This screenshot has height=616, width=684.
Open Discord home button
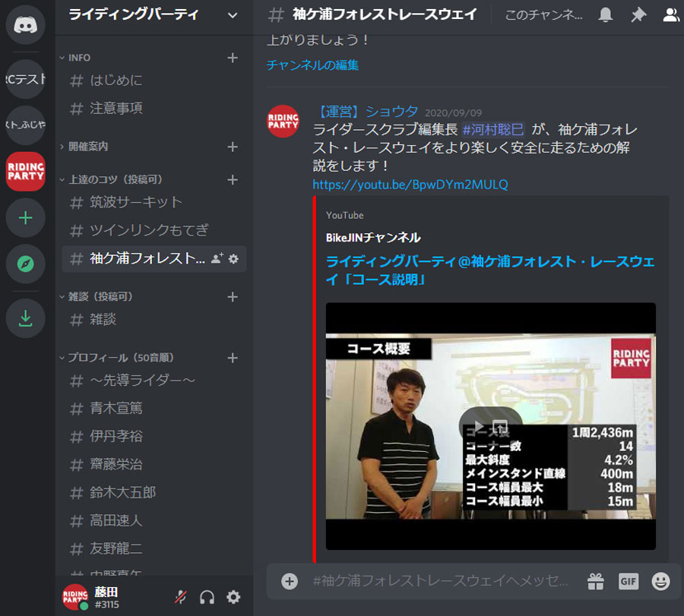point(25,25)
